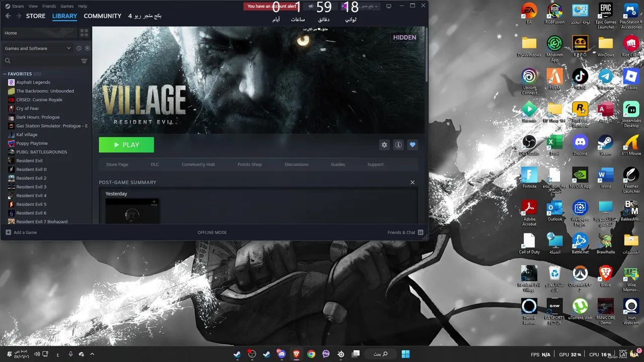Screen dimensions: 644x362
Task: Select Resident Evil 4 in the list
Action: pyautogui.click(x=31, y=196)
